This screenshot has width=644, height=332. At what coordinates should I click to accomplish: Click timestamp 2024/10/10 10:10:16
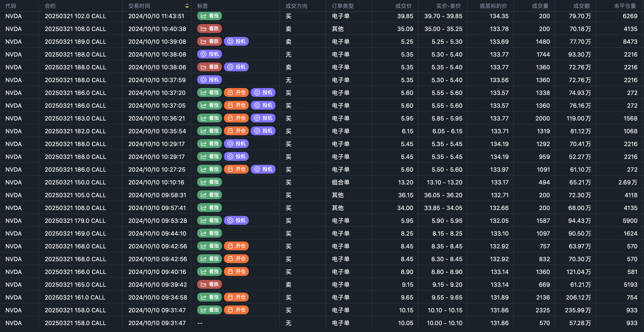click(x=156, y=182)
